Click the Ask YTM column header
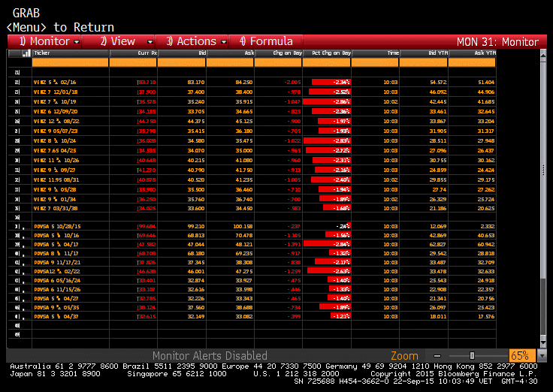The width and height of the screenshot is (553, 392). pyautogui.click(x=473, y=53)
